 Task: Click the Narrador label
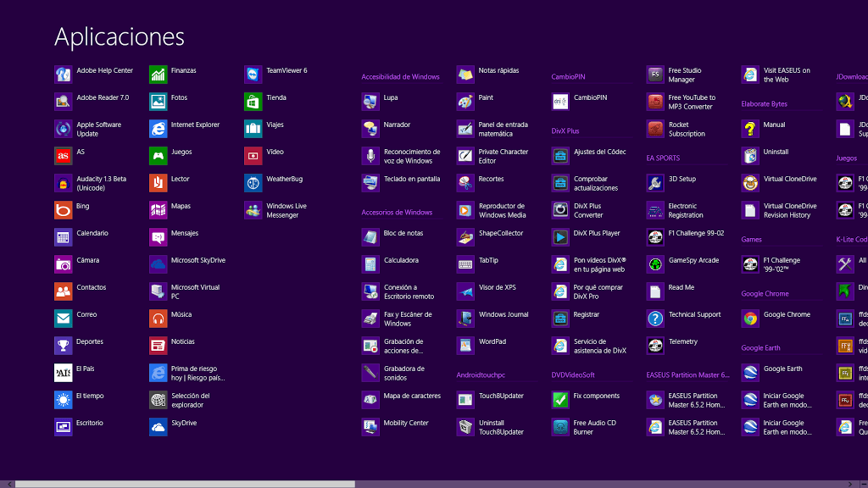click(x=397, y=125)
